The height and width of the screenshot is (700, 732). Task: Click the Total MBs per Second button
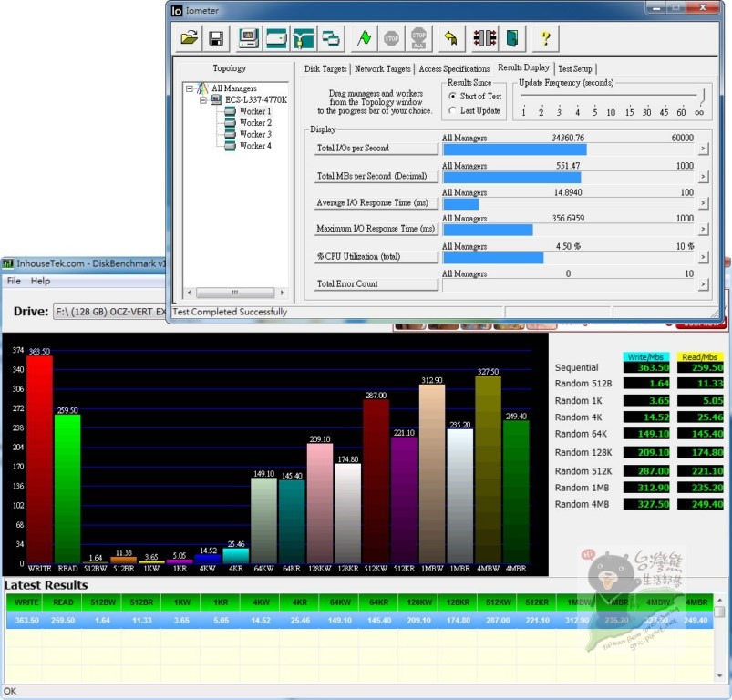pyautogui.click(x=364, y=176)
